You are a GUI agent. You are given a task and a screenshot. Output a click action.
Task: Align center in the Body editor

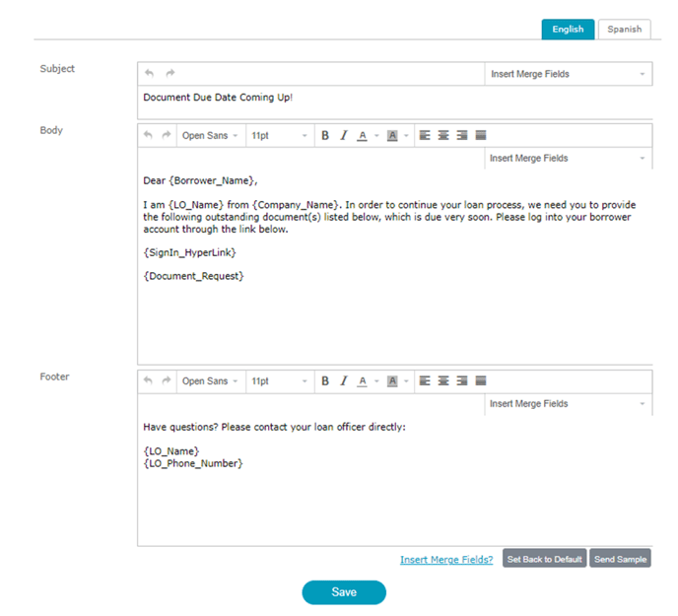point(443,135)
